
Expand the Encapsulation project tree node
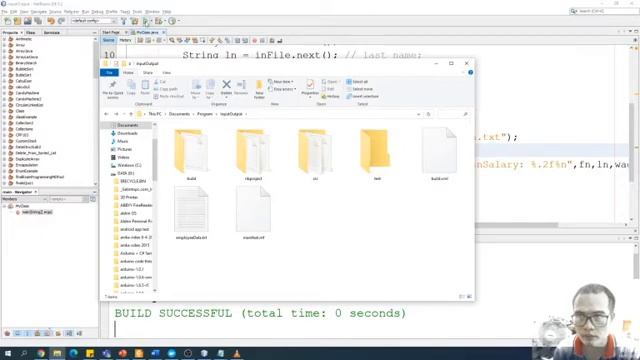click(x=4, y=165)
